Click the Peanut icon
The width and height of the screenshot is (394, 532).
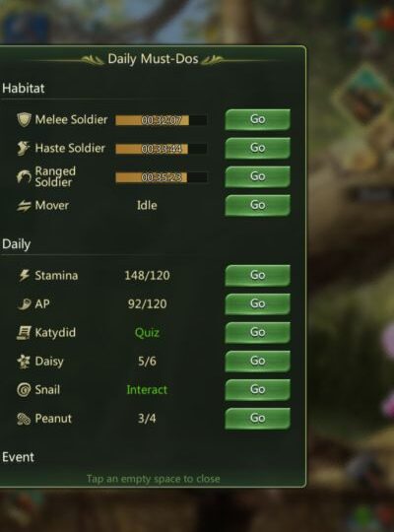(x=24, y=419)
